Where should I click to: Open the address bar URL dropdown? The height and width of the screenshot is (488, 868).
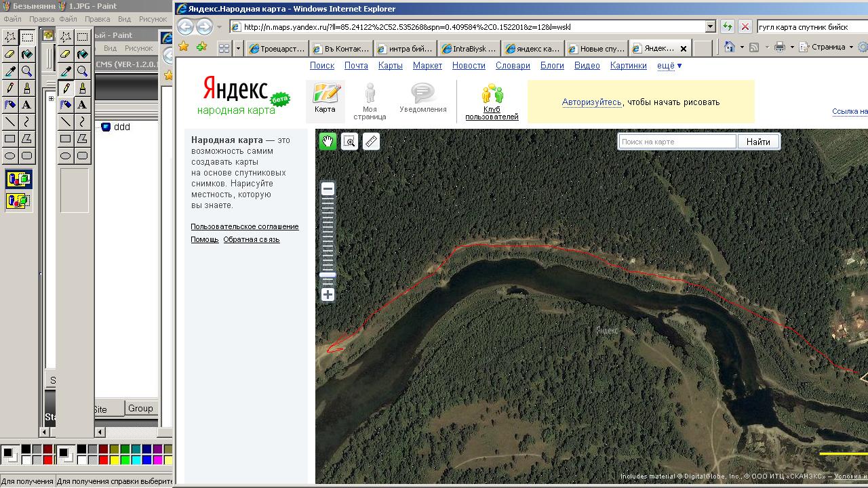710,26
